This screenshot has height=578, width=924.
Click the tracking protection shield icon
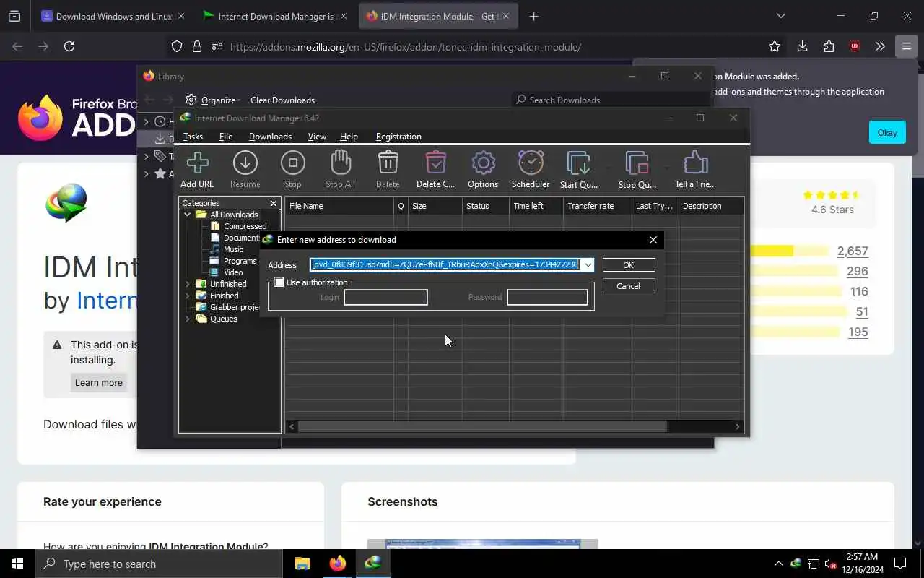(177, 46)
